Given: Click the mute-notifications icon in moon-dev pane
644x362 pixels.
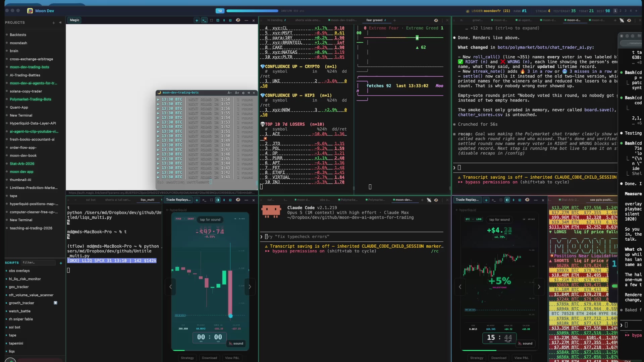Looking at the screenshot, I should (429, 200).
